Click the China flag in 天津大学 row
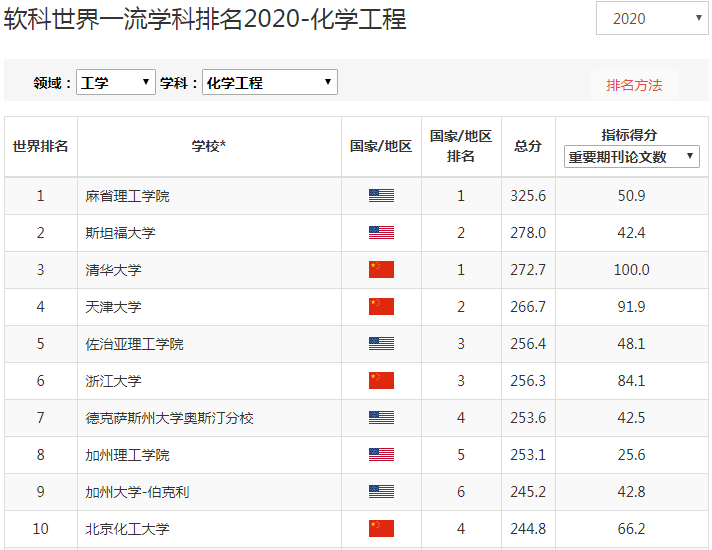Screen dimensions: 712x550 coord(381,307)
